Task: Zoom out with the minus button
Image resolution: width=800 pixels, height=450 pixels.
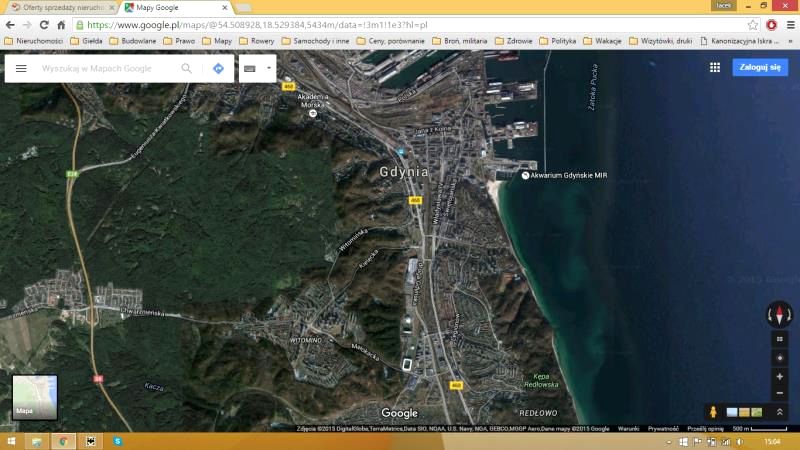Action: pos(780,393)
